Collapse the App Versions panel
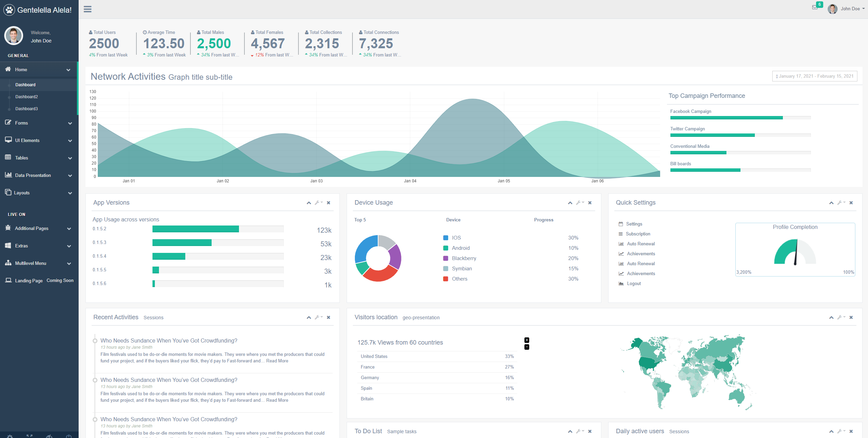The image size is (868, 438). click(x=309, y=203)
